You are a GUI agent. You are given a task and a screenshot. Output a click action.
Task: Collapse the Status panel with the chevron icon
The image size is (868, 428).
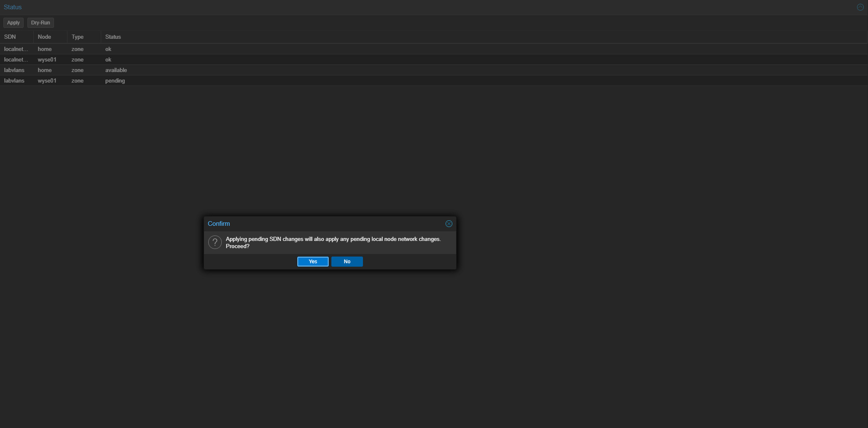pyautogui.click(x=860, y=7)
